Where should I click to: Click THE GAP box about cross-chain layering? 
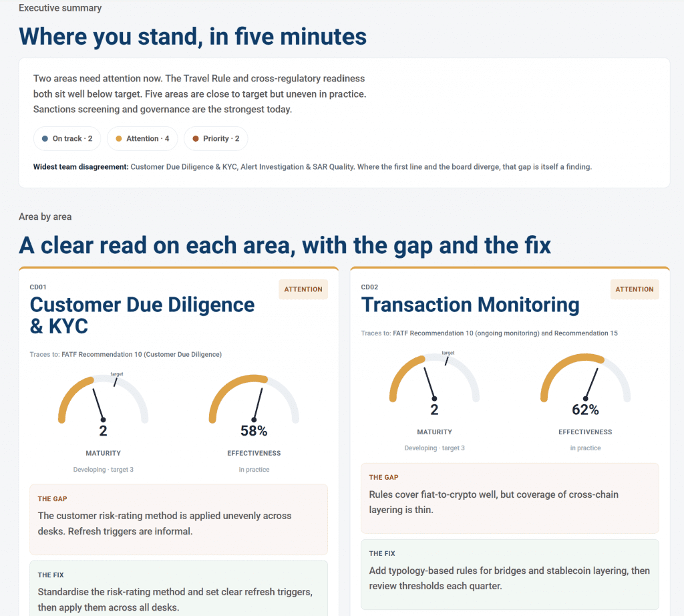tap(510, 498)
